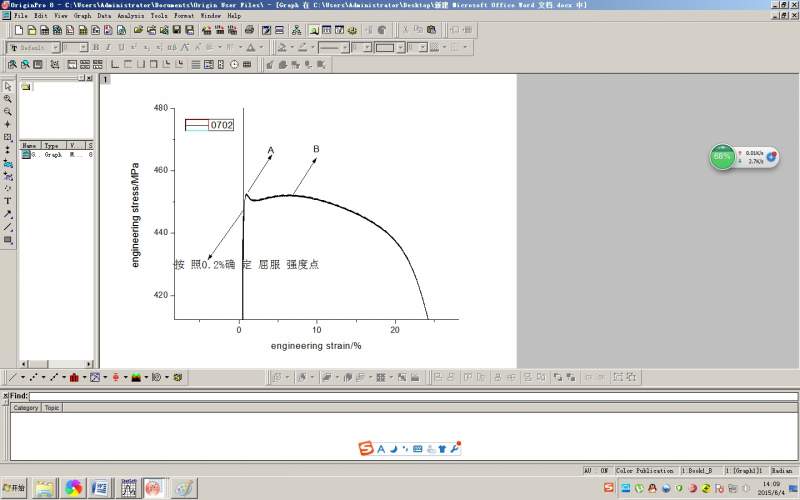The image size is (800, 500).
Task: Click the Save Project floppy icon
Action: tap(177, 30)
